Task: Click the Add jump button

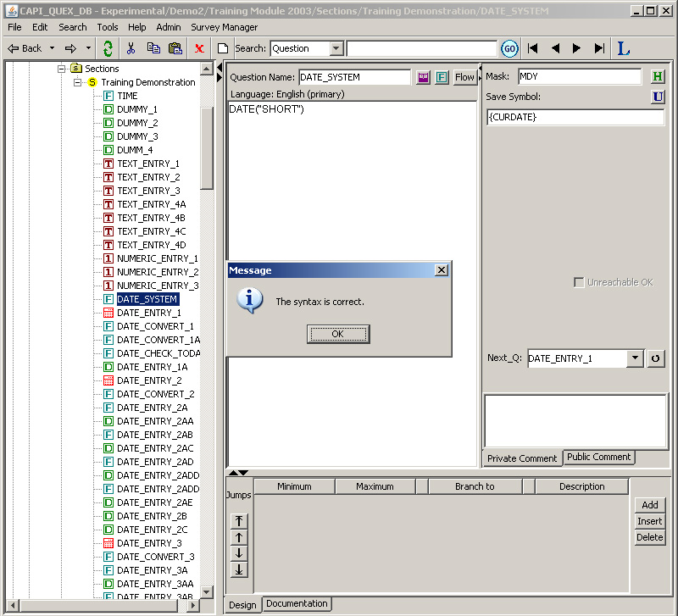Action: click(x=649, y=505)
